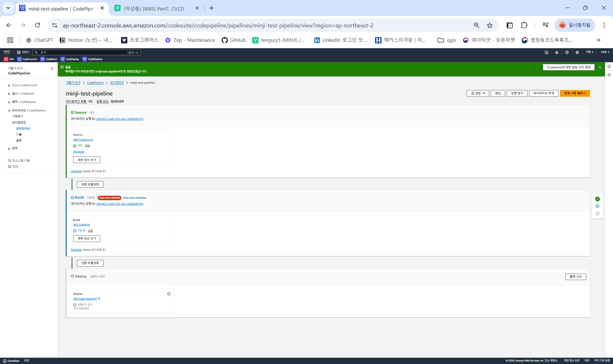Click the notifications bell in AWS header
The width and height of the screenshot is (613, 364).
[x=557, y=52]
